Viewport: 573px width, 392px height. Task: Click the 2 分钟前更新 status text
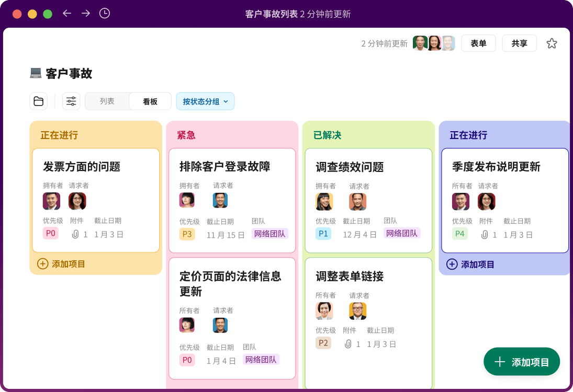[384, 43]
